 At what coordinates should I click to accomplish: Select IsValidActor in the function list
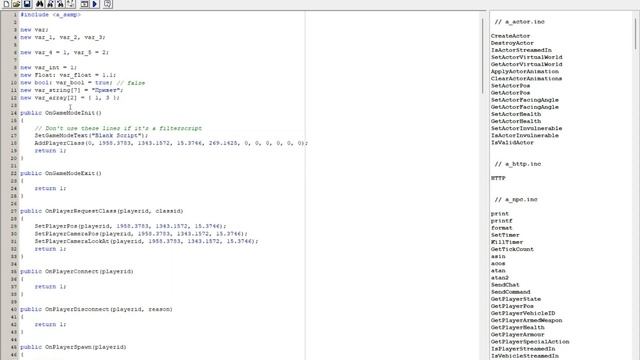click(512, 142)
